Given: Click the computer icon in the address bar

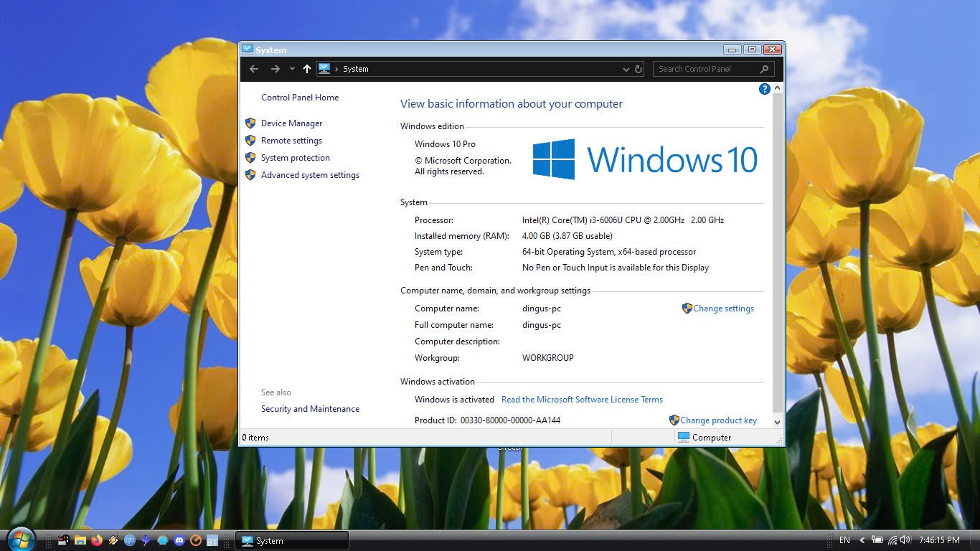Looking at the screenshot, I should (x=324, y=69).
